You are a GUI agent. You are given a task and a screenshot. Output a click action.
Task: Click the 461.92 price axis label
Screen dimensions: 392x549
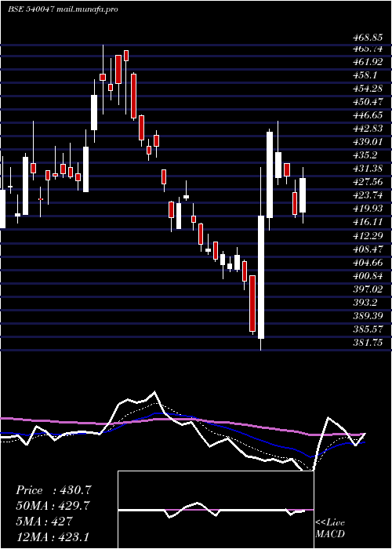click(x=368, y=63)
